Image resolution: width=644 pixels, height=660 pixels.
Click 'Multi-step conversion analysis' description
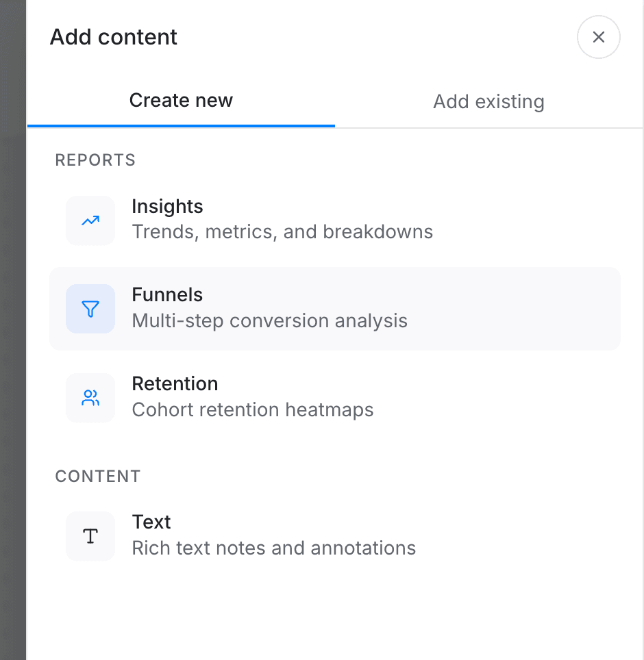pyautogui.click(x=269, y=320)
